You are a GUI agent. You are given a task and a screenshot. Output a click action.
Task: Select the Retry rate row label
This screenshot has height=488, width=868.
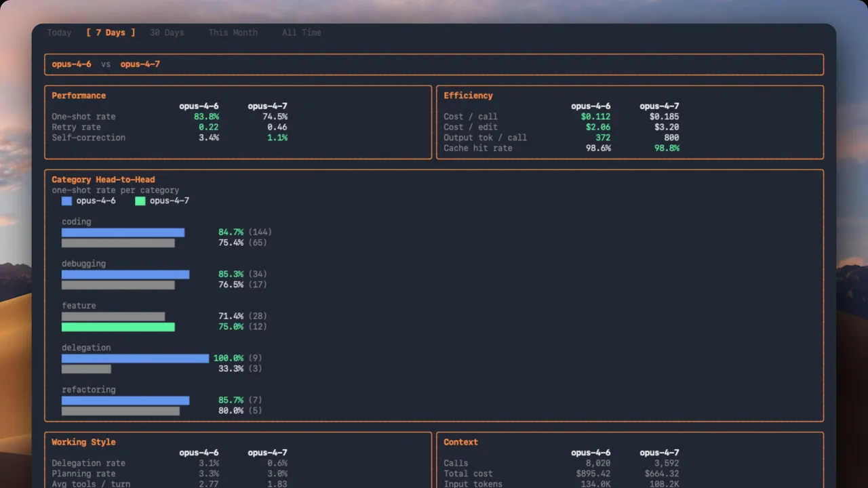76,127
